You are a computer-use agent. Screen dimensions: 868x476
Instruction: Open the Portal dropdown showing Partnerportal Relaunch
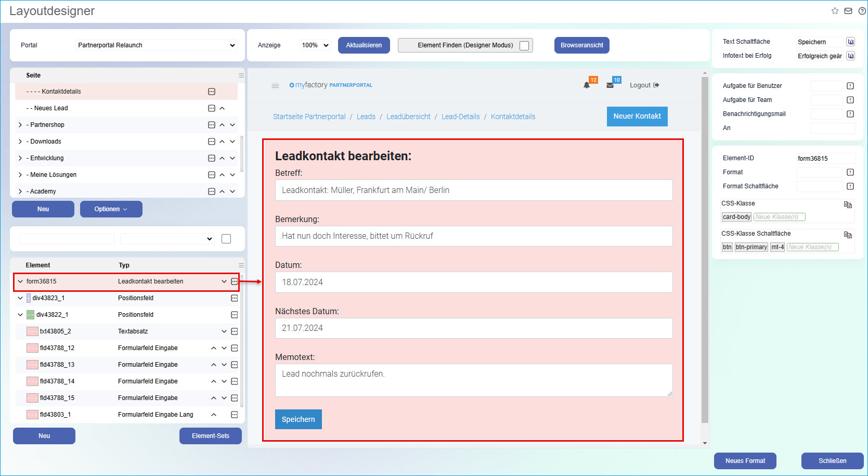click(156, 45)
